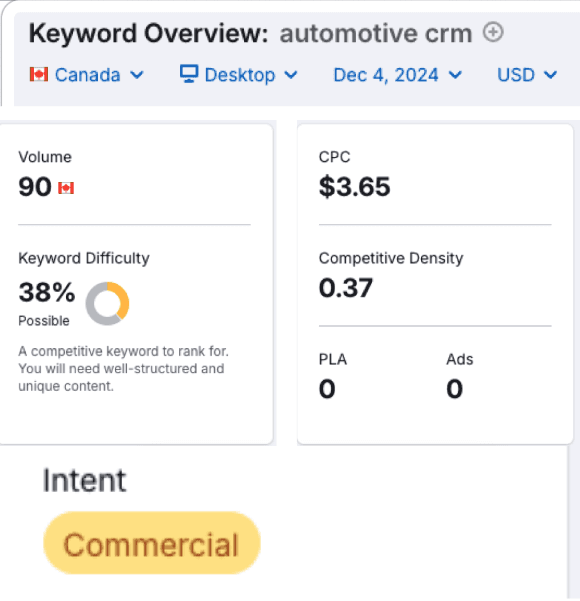
Task: Click the plus icon beside automotive crm
Action: tap(493, 32)
